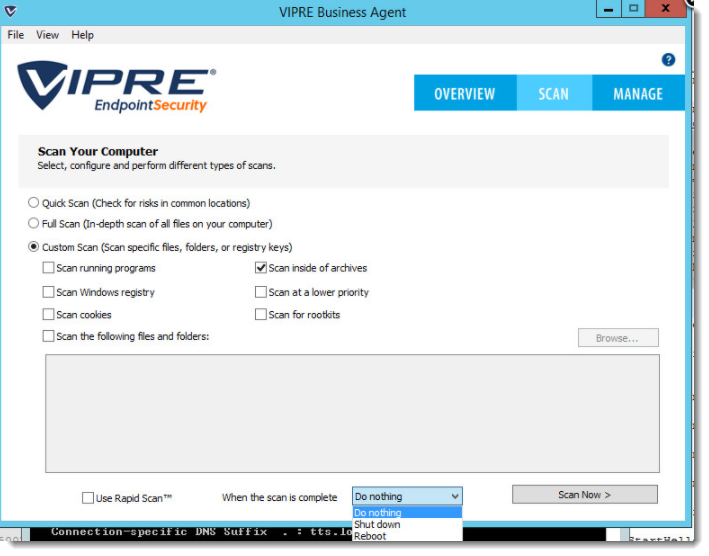Enable Scan at a lower priority

point(261,292)
